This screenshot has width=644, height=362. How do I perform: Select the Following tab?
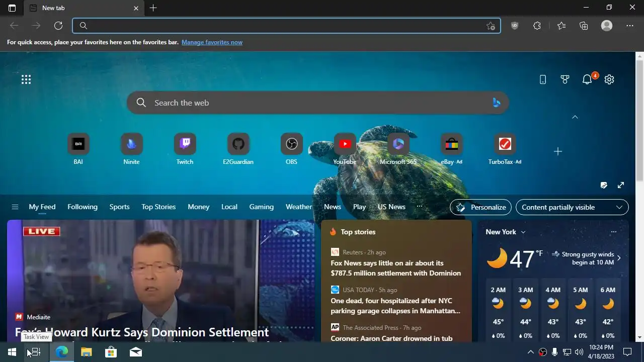[83, 207]
